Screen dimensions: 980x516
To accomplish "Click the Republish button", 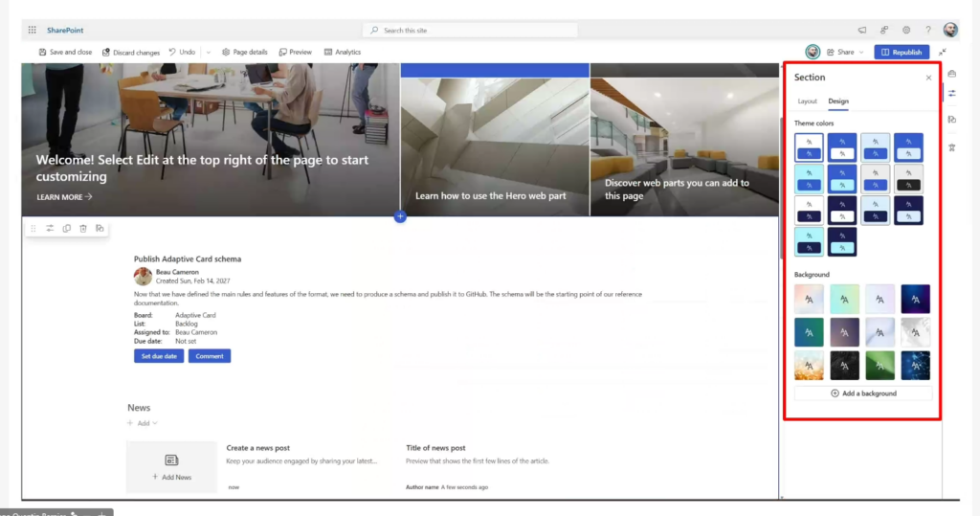I will coord(902,53).
